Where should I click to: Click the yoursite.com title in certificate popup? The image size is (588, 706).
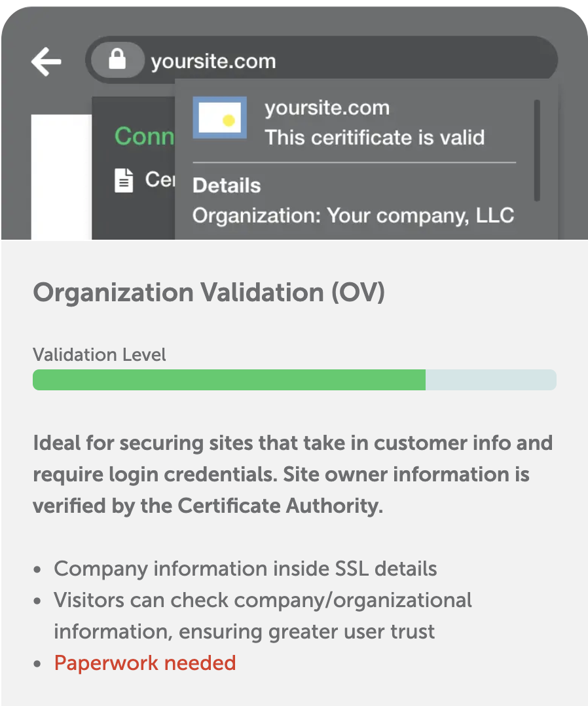pyautogui.click(x=327, y=108)
